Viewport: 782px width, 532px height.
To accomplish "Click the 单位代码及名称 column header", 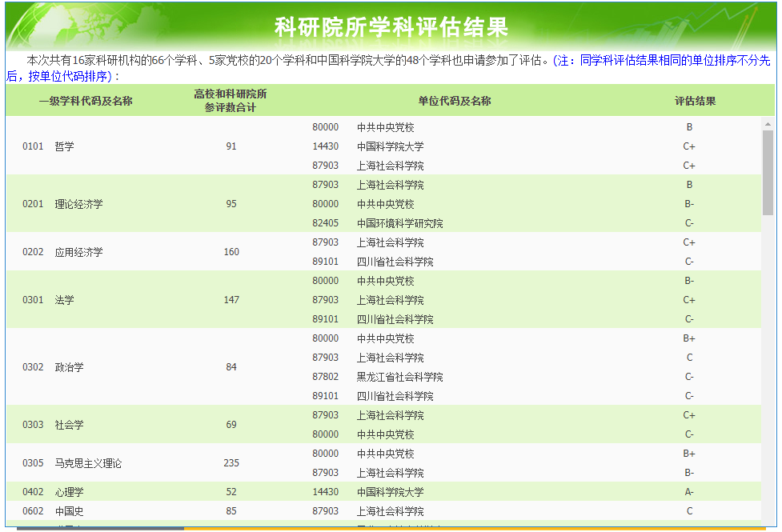I will point(455,101).
